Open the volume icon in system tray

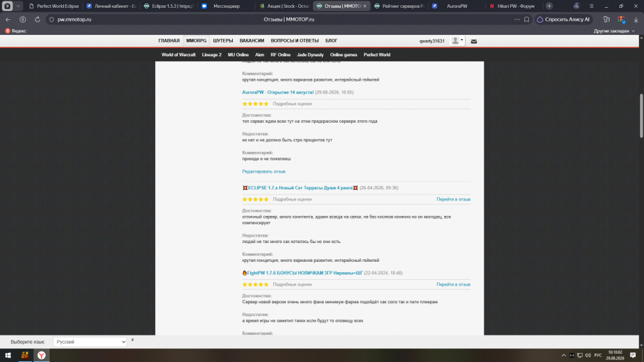588,356
